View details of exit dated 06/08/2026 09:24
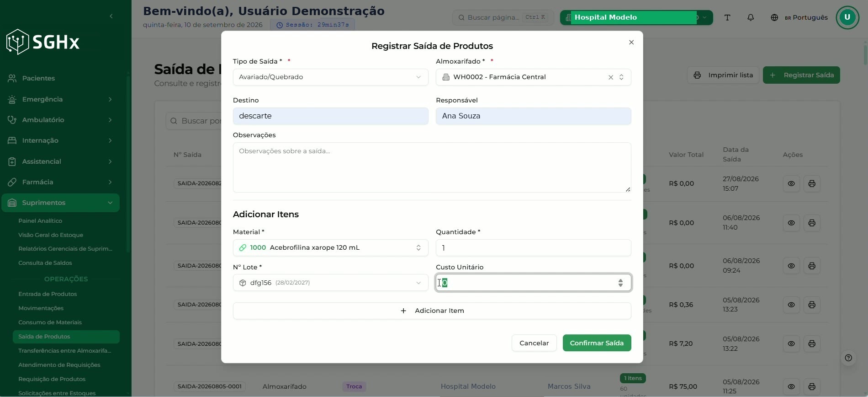The width and height of the screenshot is (868, 397). (791, 266)
